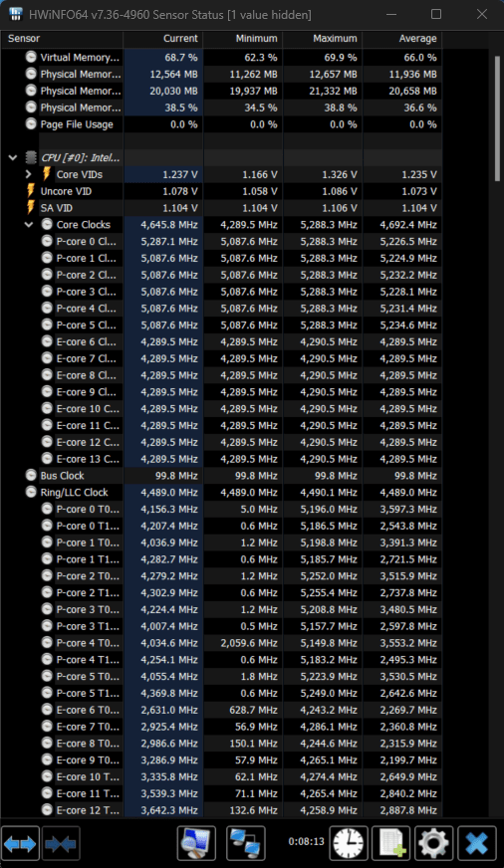The height and width of the screenshot is (868, 504).
Task: Click the Sensor column header
Action: (x=62, y=39)
